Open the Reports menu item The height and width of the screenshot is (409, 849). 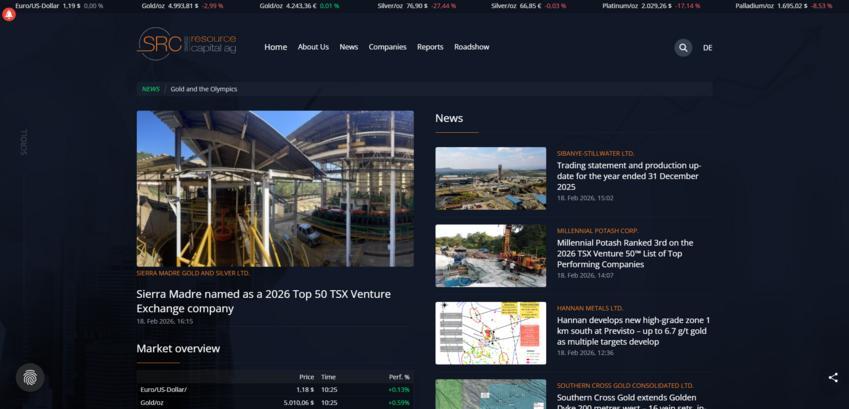pos(430,47)
